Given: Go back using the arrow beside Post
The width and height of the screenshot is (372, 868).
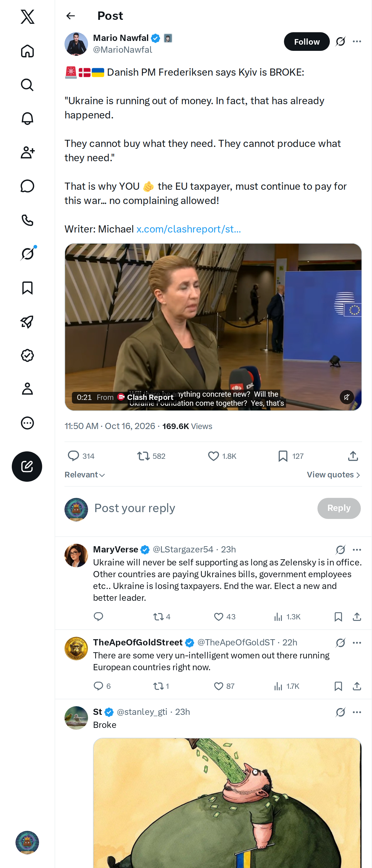Looking at the screenshot, I should pyautogui.click(x=70, y=16).
